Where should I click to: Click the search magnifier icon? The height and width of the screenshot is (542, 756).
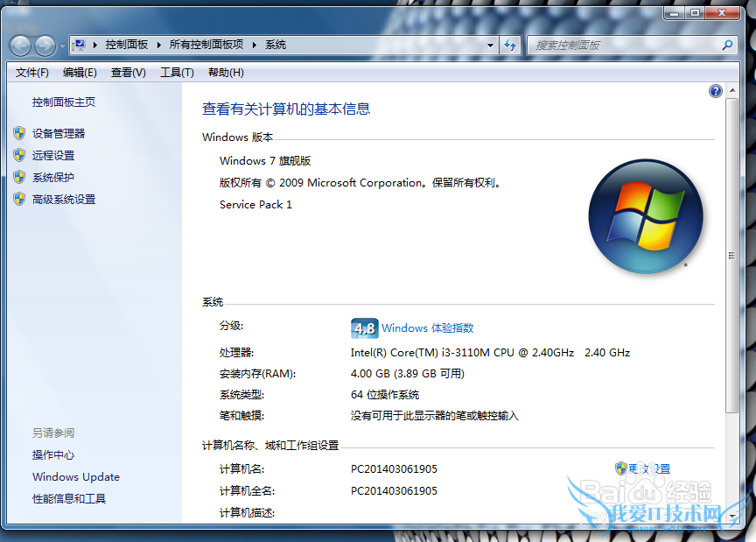(727, 46)
